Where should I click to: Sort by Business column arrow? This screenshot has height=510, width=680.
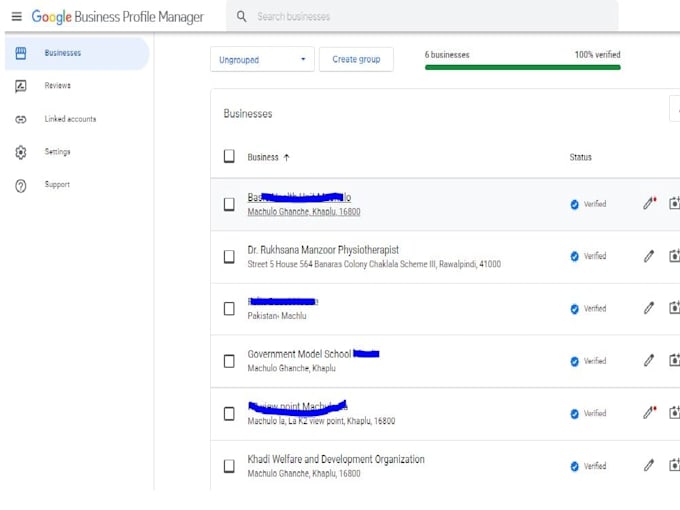[287, 158]
